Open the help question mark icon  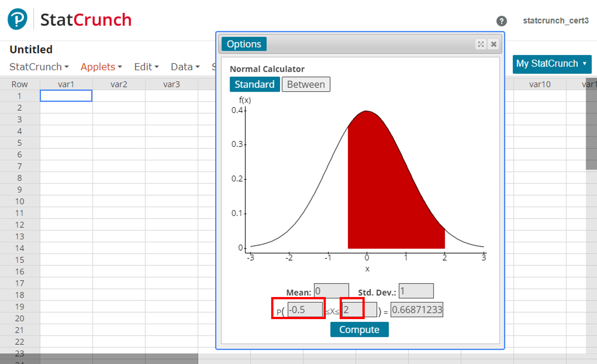501,21
